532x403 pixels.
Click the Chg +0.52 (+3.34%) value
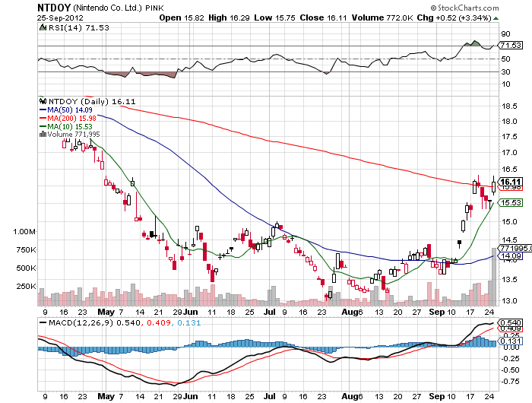pos(454,17)
